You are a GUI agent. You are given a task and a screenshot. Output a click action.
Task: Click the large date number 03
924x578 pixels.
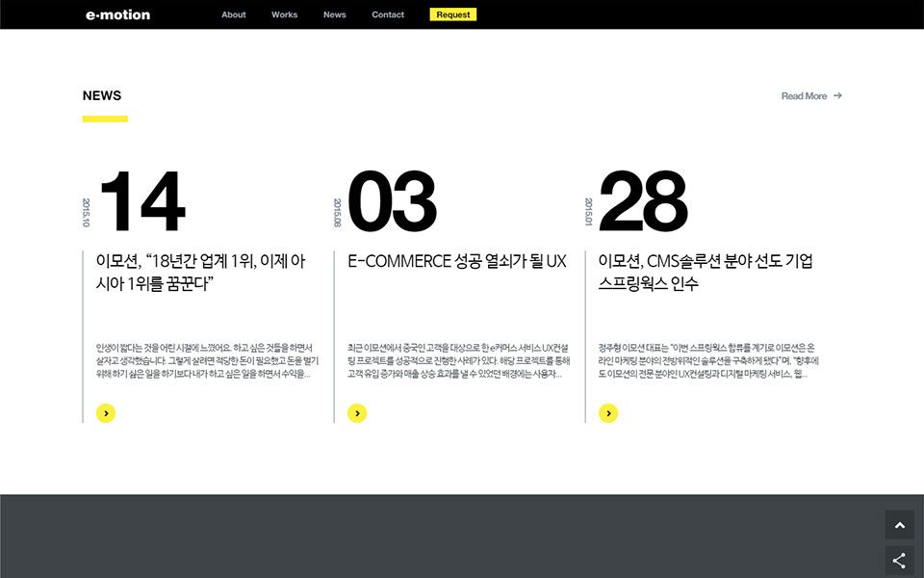tap(392, 202)
